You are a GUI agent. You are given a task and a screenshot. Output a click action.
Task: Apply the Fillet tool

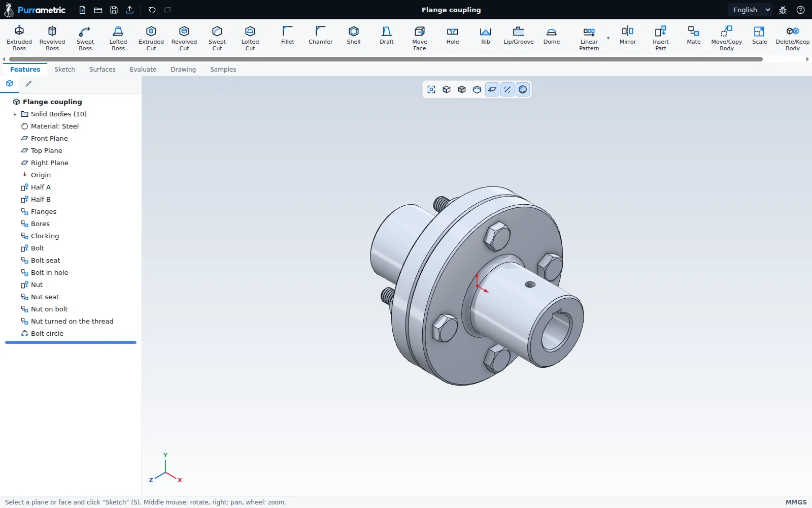coord(288,35)
